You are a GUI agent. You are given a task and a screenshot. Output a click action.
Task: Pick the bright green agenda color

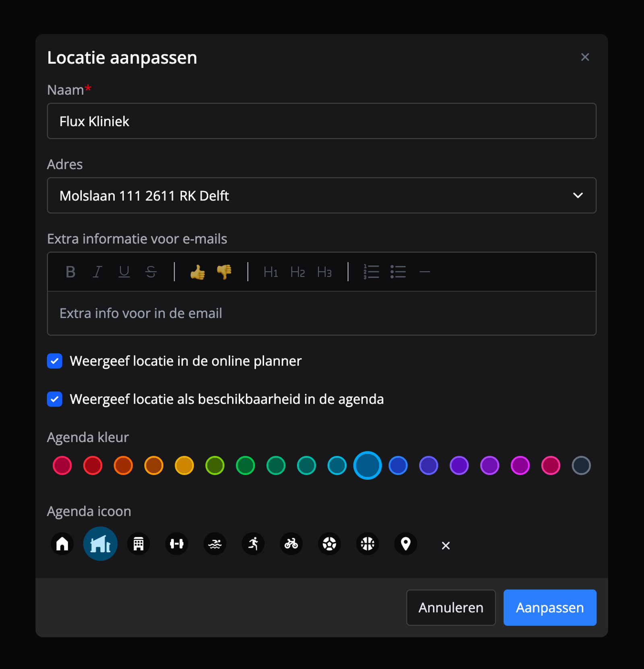(246, 466)
